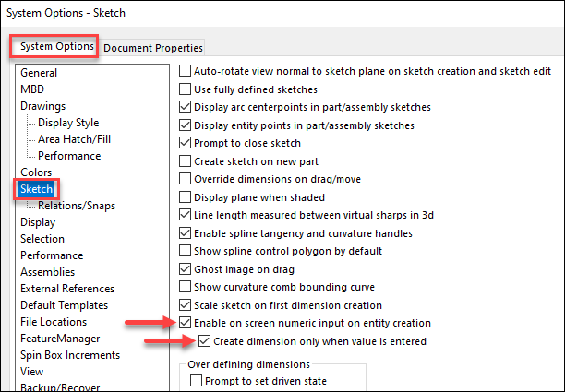Check Override dimensions on drag/move
The height and width of the screenshot is (392, 565).
click(x=185, y=179)
